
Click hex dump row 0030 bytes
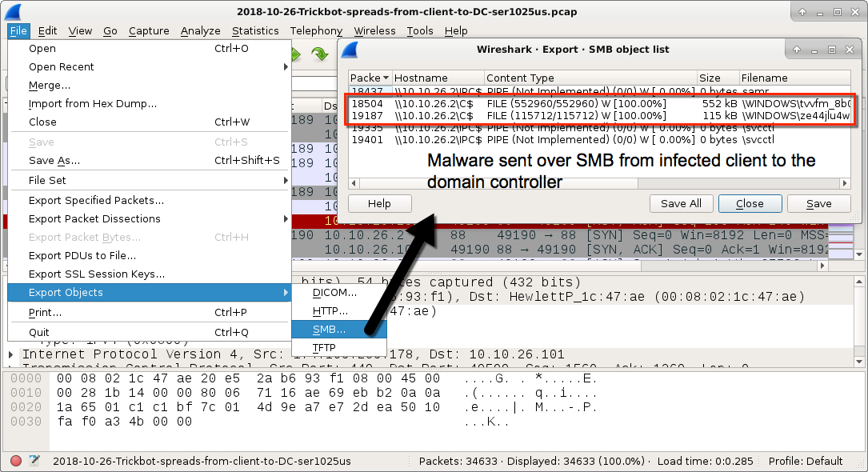click(x=124, y=422)
